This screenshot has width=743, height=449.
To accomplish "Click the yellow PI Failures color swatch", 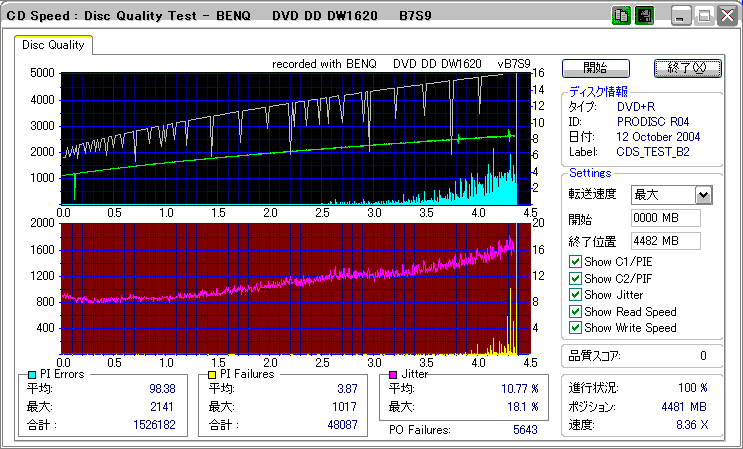I will pos(211,374).
